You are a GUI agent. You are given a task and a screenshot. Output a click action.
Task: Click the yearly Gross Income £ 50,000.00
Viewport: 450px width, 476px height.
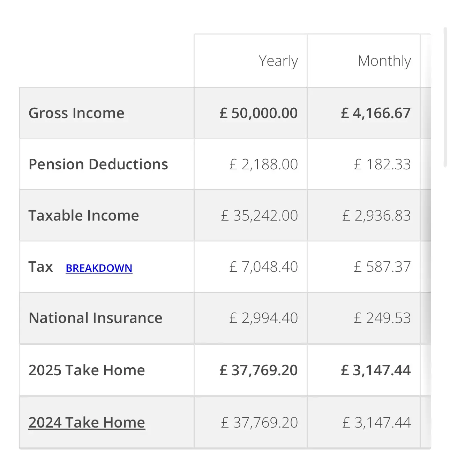(x=258, y=113)
